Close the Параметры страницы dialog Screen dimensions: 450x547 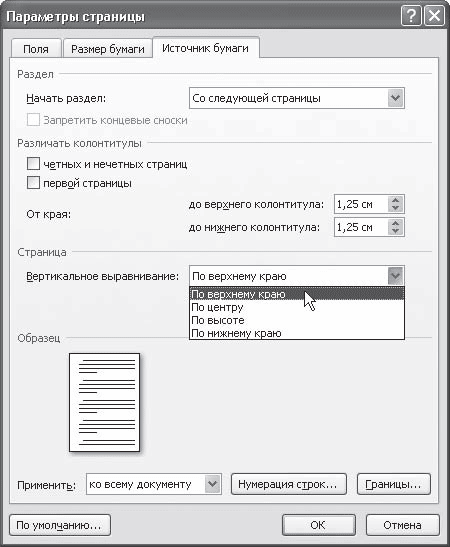pos(434,16)
